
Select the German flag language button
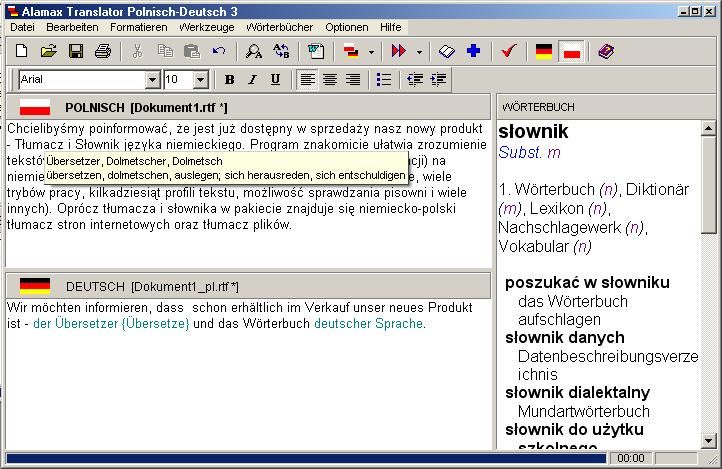(544, 51)
